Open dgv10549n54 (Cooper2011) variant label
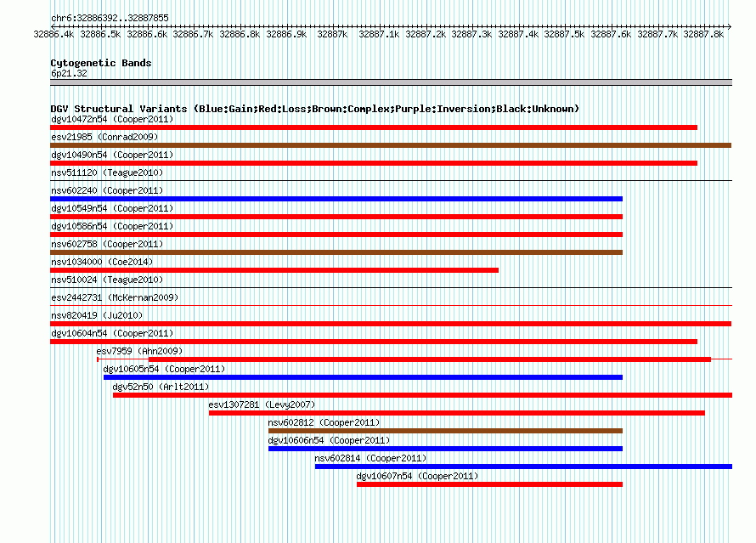Screen dimensions: 756x543 pyautogui.click(x=112, y=208)
